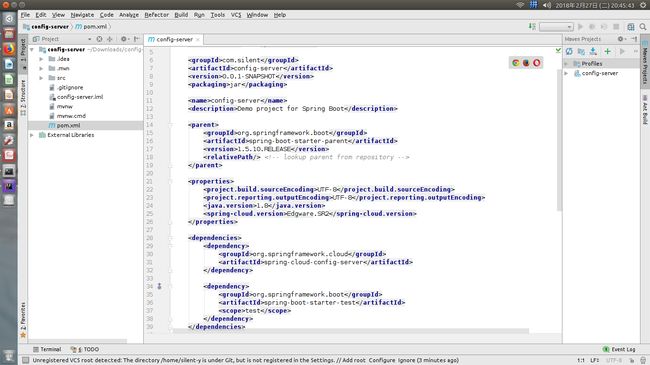
Task: Open Event Log
Action: click(619, 349)
